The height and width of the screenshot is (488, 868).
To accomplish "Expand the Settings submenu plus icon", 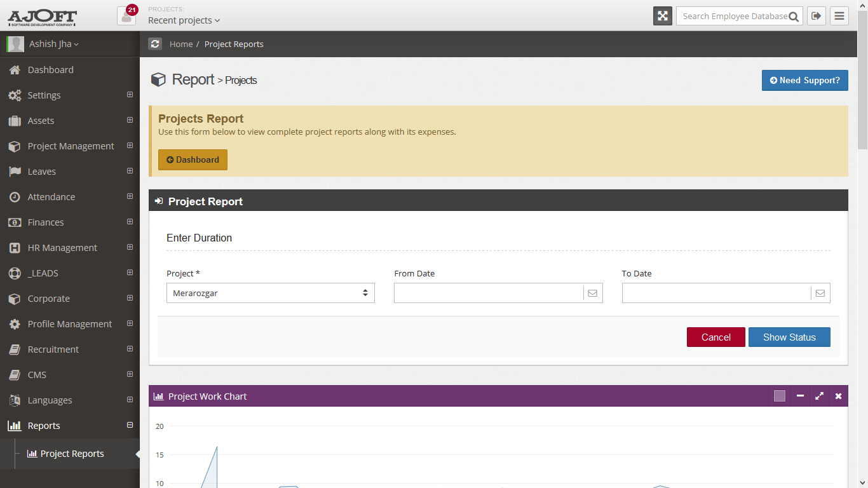I will 130,95.
